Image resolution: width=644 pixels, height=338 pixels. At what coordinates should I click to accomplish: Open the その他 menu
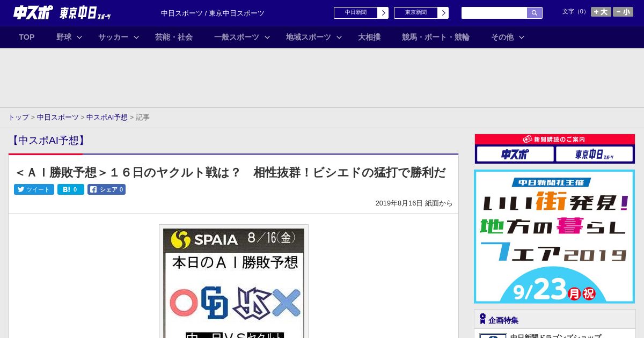pyautogui.click(x=502, y=37)
